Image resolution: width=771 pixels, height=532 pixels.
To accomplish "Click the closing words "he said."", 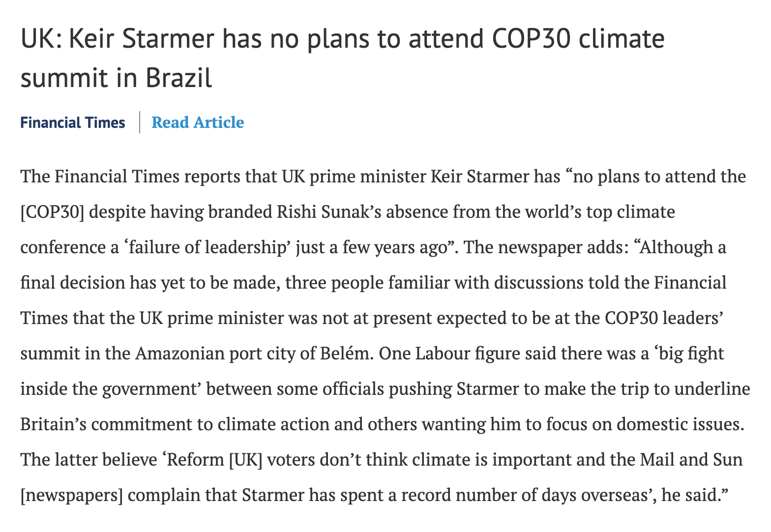I will pos(693,495).
